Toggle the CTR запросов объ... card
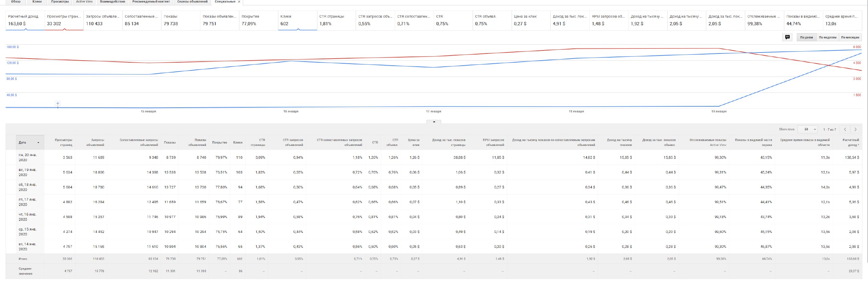The height and width of the screenshot is (282, 868). (375, 20)
